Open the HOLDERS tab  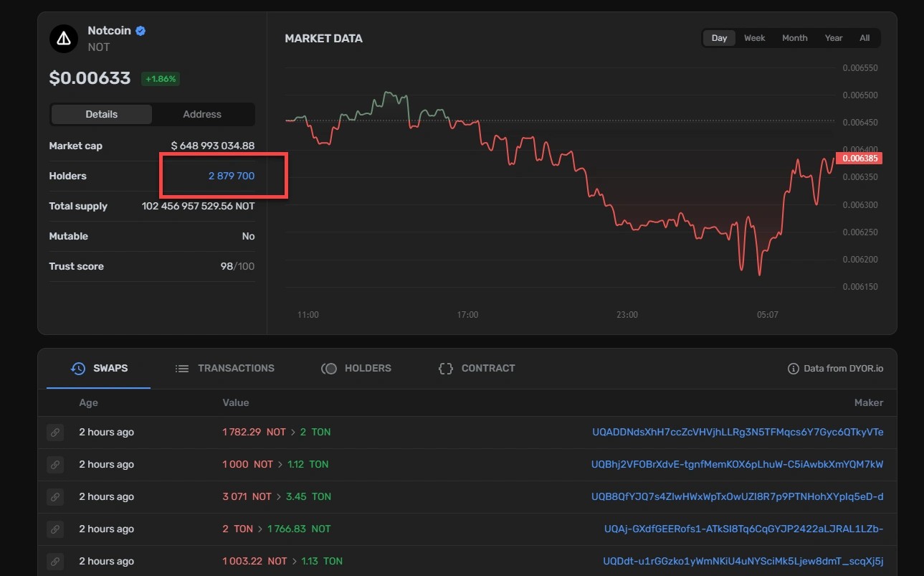click(356, 368)
